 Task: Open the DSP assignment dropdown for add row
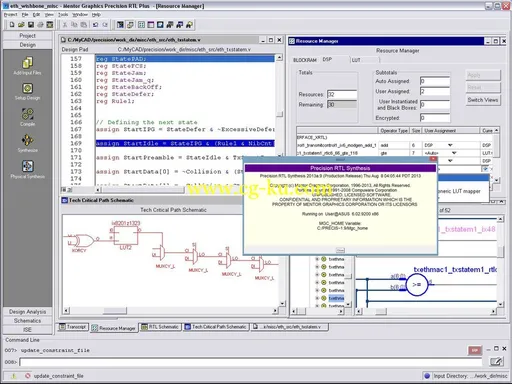(450, 145)
